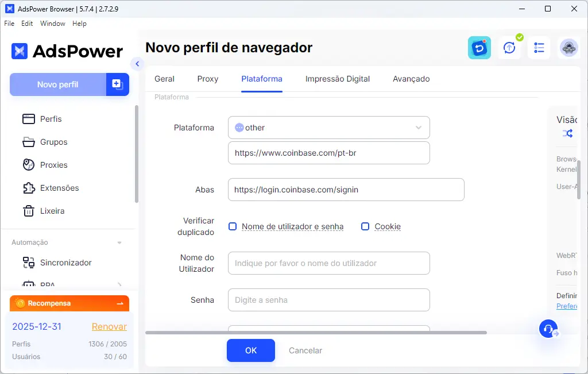This screenshot has width=588, height=374.
Task: Open the Proxies globe icon
Action: pyautogui.click(x=29, y=165)
